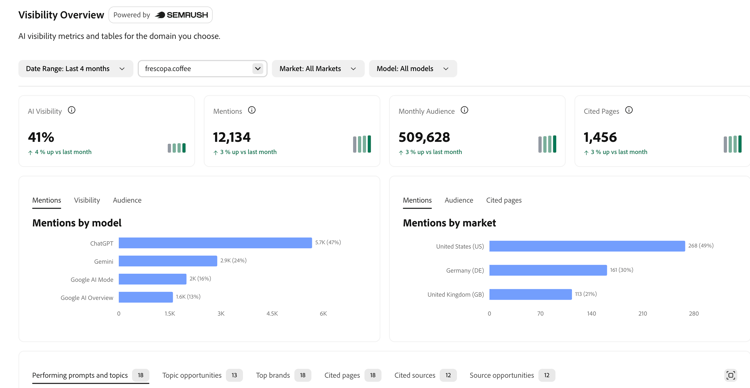Open the frescopa.coffee domain combo box
The image size is (750, 388).
[x=202, y=68]
